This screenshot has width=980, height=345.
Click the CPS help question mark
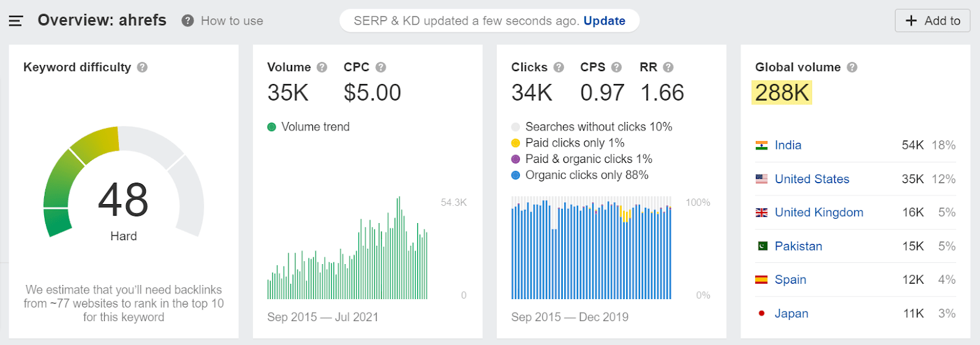(617, 67)
